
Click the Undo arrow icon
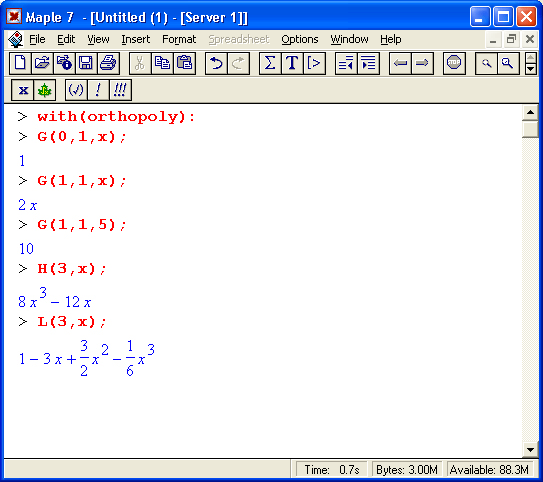(216, 63)
